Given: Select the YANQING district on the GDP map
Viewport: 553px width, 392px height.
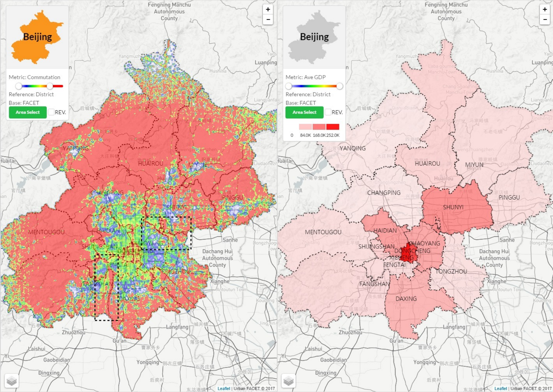Looking at the screenshot, I should click(x=353, y=148).
